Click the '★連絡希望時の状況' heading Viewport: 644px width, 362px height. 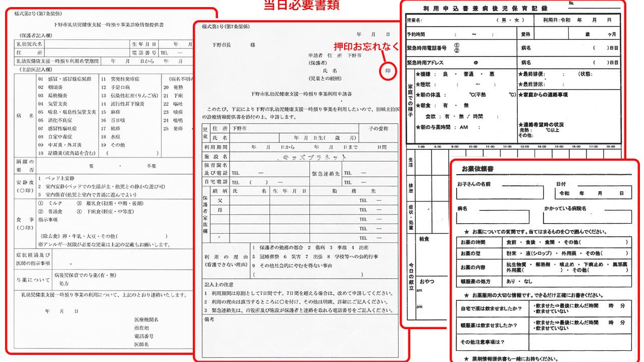541,125
